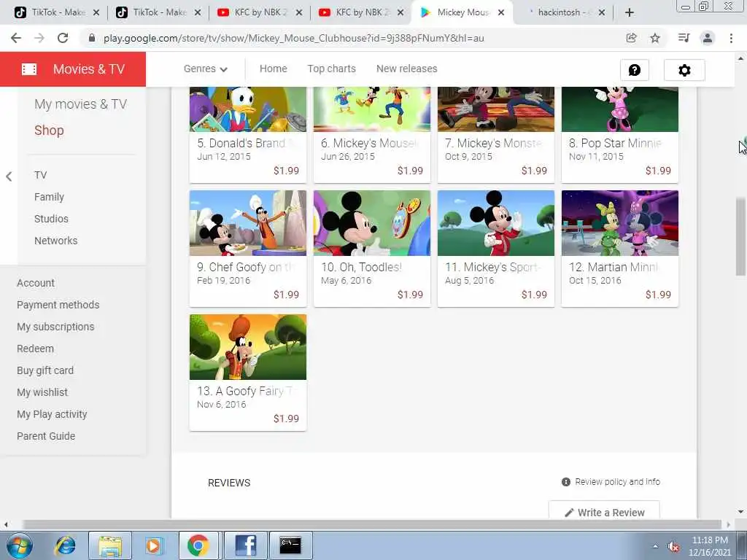
Task: Open Account in the sidebar
Action: click(36, 284)
